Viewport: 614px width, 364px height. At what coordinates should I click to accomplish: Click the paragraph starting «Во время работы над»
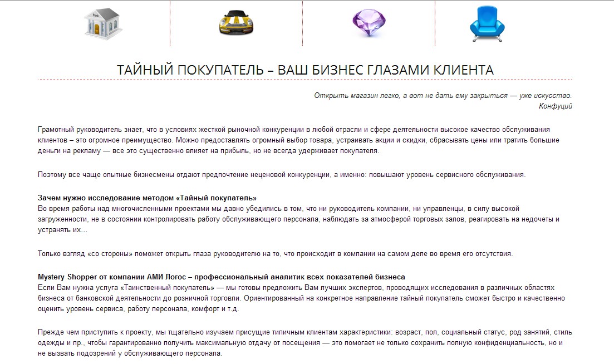tap(298, 219)
